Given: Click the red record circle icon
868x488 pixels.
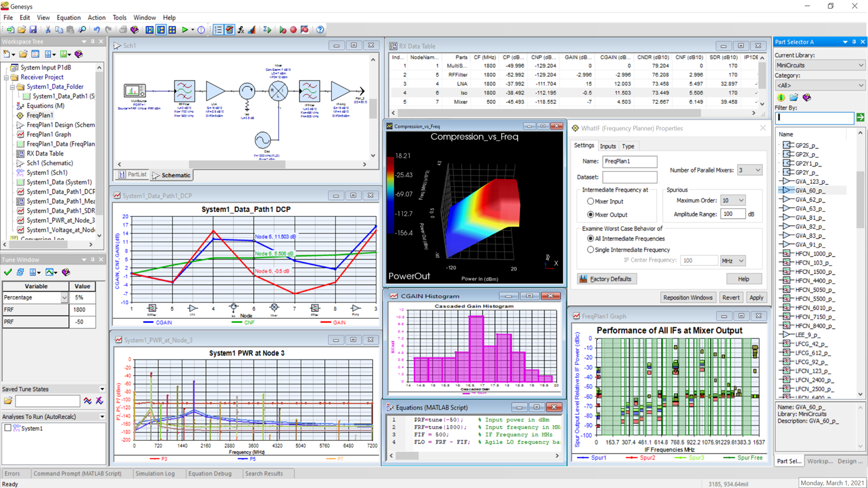Looking at the screenshot, I should [x=293, y=30].
